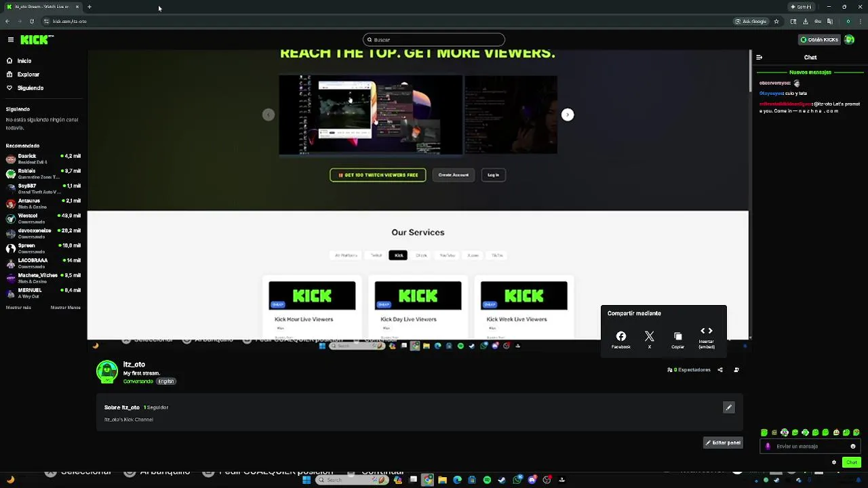868x488 pixels.
Task: Open recommended channel Daarick
Action: [x=43, y=159]
